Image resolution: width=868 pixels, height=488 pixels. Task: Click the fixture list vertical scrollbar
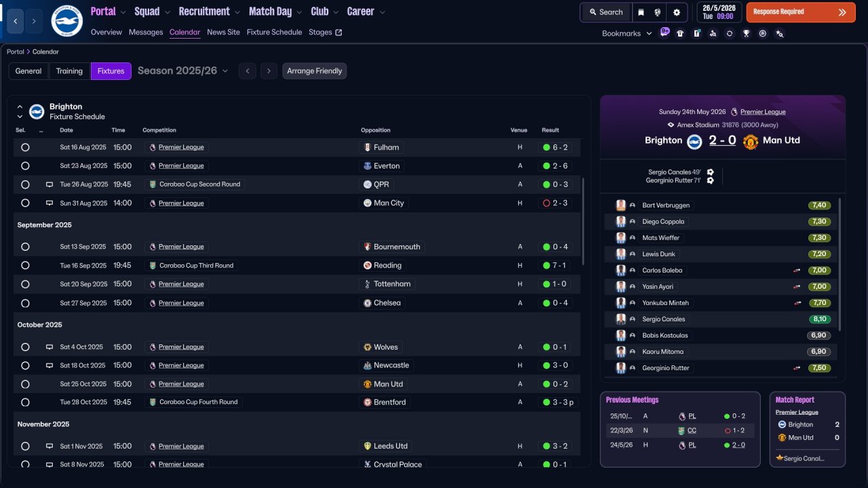tap(582, 222)
